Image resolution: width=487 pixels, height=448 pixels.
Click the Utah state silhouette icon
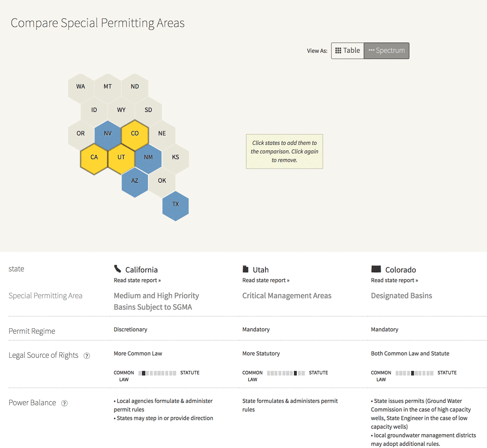(x=246, y=269)
